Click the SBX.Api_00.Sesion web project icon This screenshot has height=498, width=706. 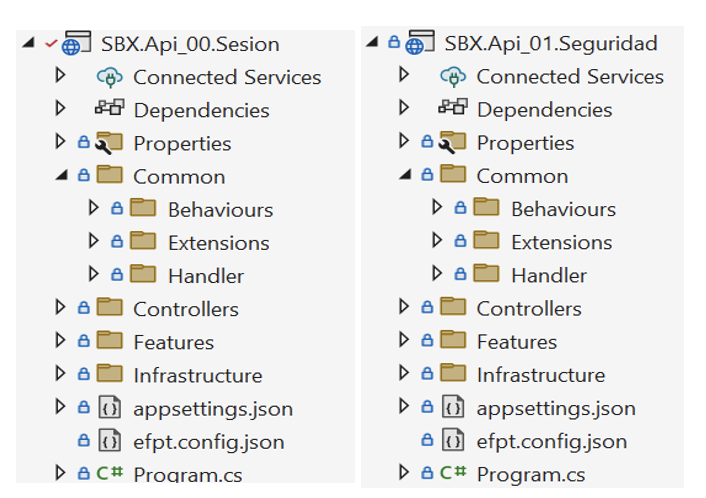pyautogui.click(x=77, y=43)
